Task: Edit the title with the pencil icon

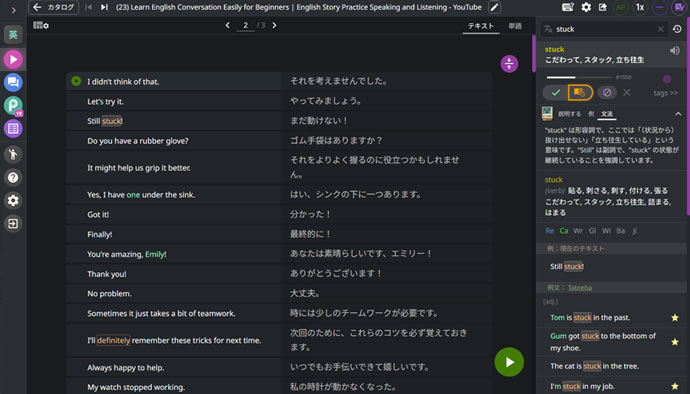Action: 495,7
